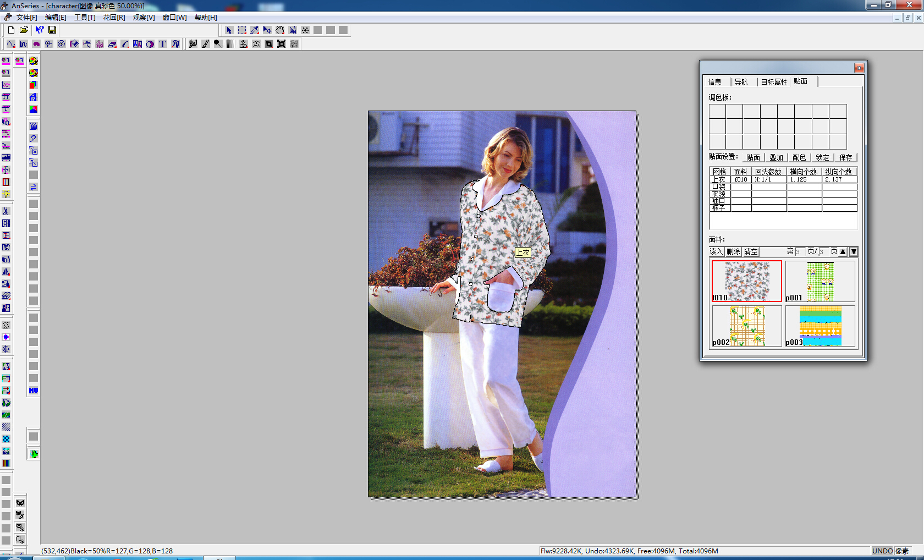Viewport: 924px width, 560px height.
Task: Select the Text tool 'T' icon
Action: point(163,44)
